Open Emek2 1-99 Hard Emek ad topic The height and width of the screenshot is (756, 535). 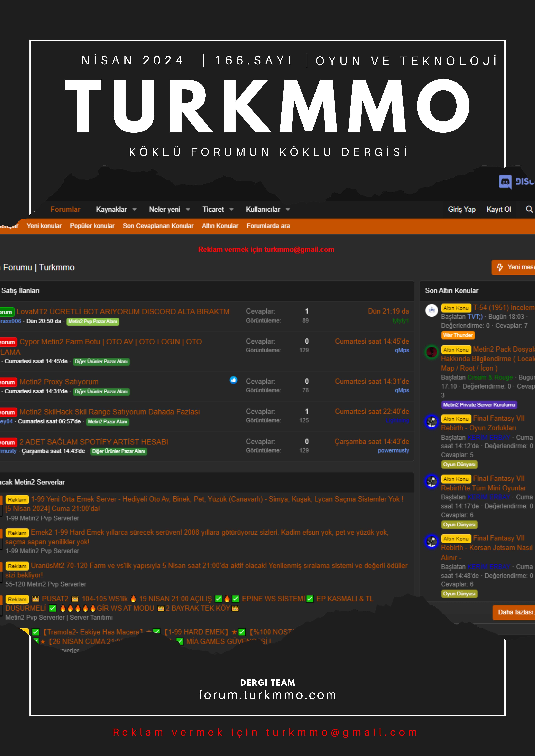(x=197, y=537)
